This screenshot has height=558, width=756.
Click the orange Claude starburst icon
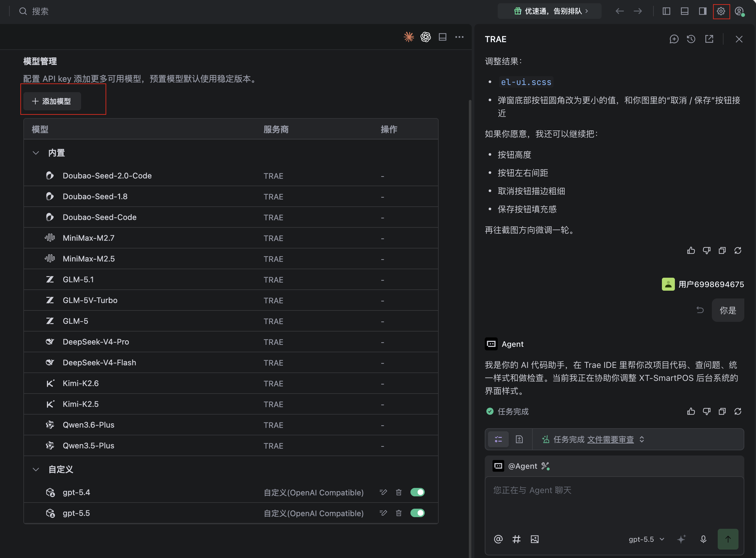[409, 37]
